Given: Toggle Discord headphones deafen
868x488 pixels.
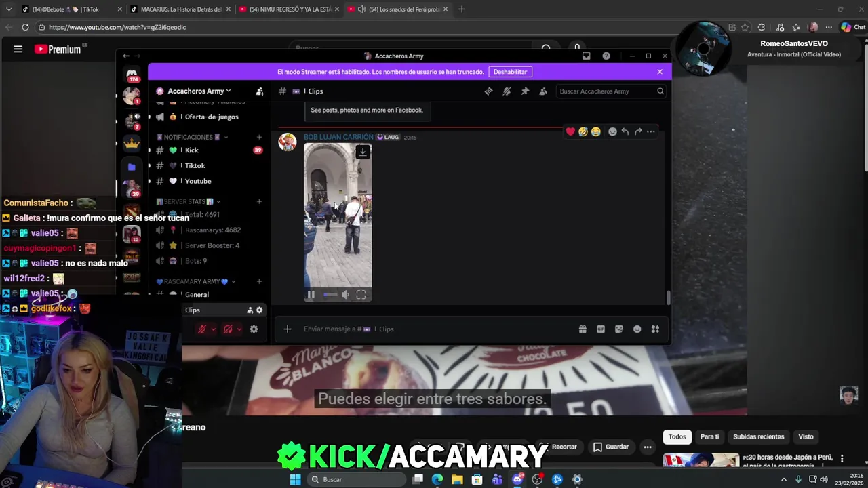Looking at the screenshot, I should click(x=228, y=329).
